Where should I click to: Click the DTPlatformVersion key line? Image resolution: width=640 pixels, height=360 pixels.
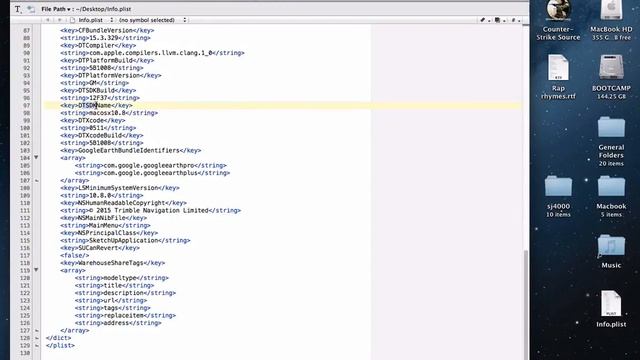[111, 76]
